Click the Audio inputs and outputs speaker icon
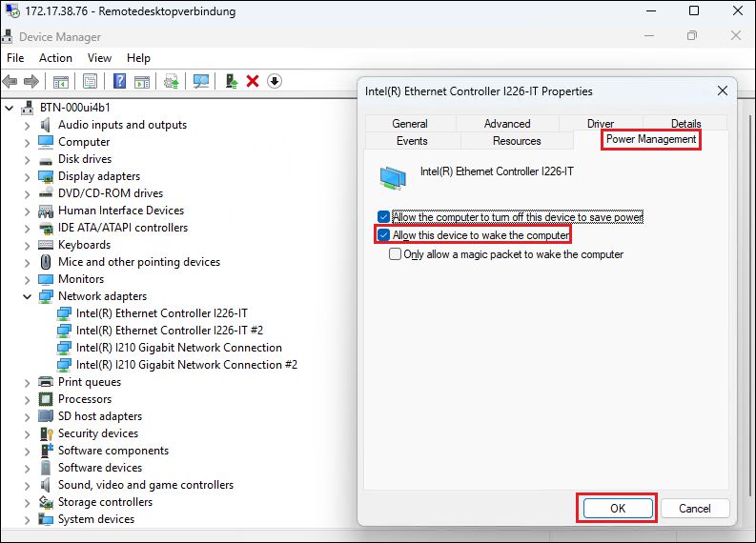Viewport: 756px width, 543px height. pos(46,125)
